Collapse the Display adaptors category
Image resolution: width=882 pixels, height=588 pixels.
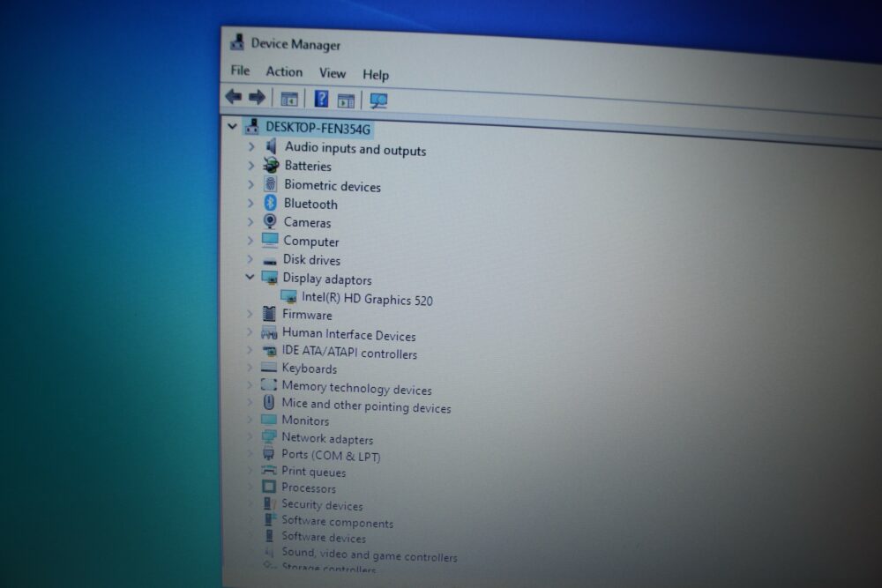[250, 277]
